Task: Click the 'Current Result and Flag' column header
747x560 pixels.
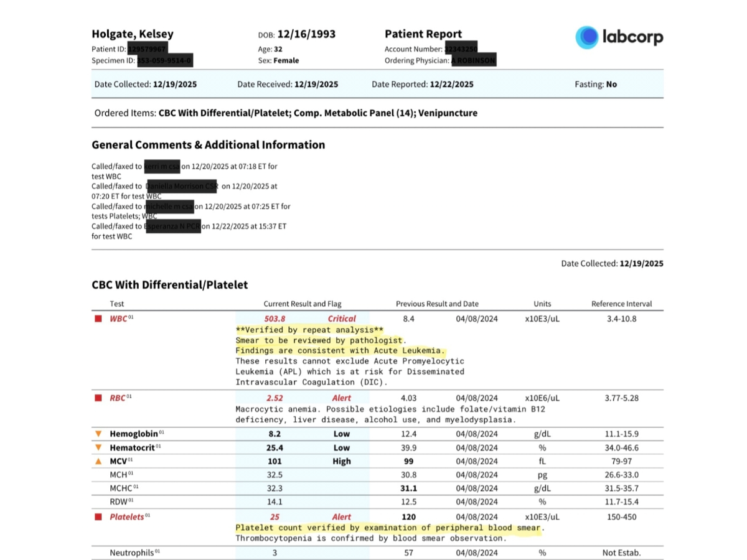Action: [x=303, y=304]
